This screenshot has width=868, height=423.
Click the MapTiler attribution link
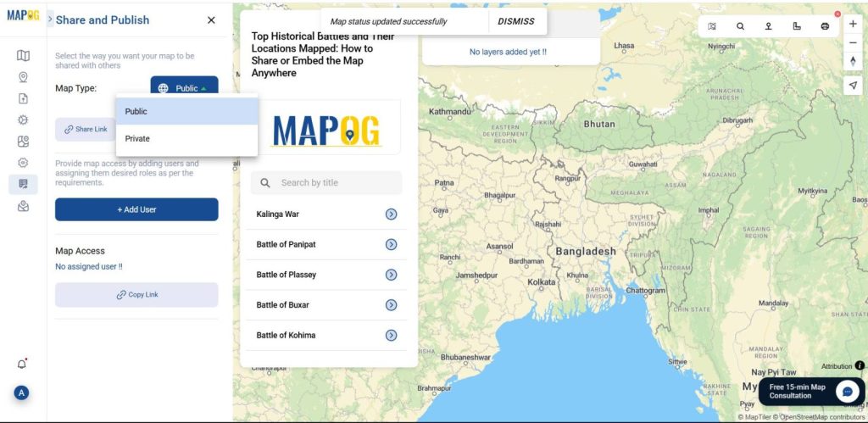point(754,417)
